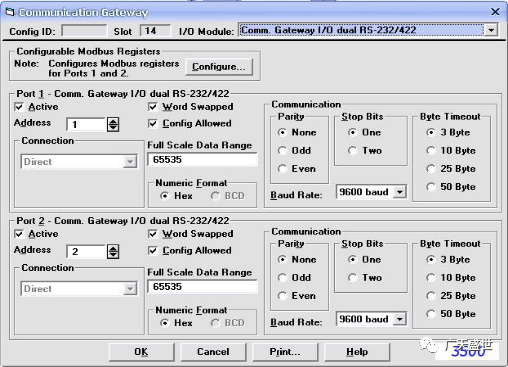Select One stop bit for Port 2

(353, 260)
